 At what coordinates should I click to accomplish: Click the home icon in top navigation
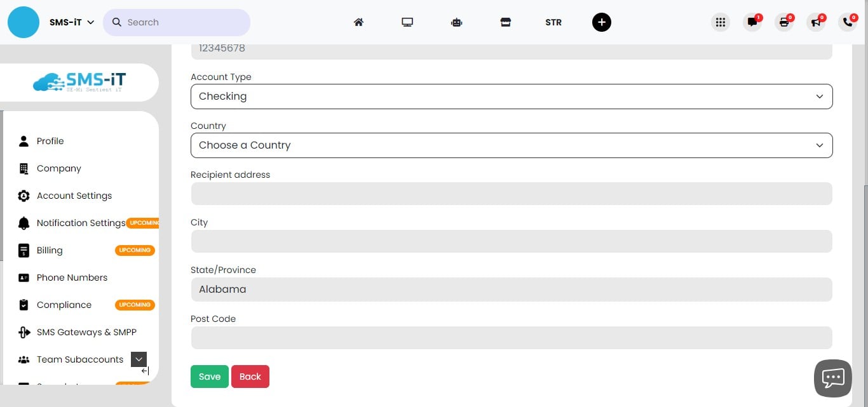tap(358, 22)
